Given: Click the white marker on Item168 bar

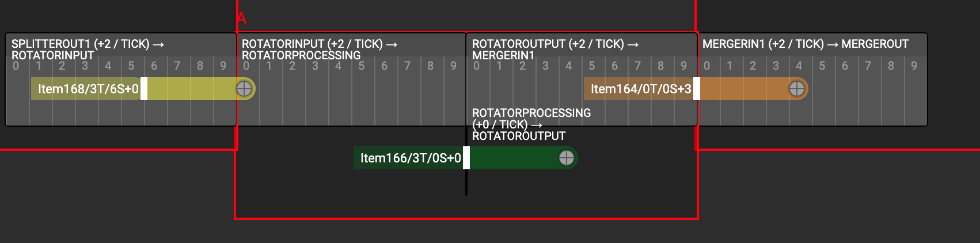Looking at the screenshot, I should (x=144, y=89).
